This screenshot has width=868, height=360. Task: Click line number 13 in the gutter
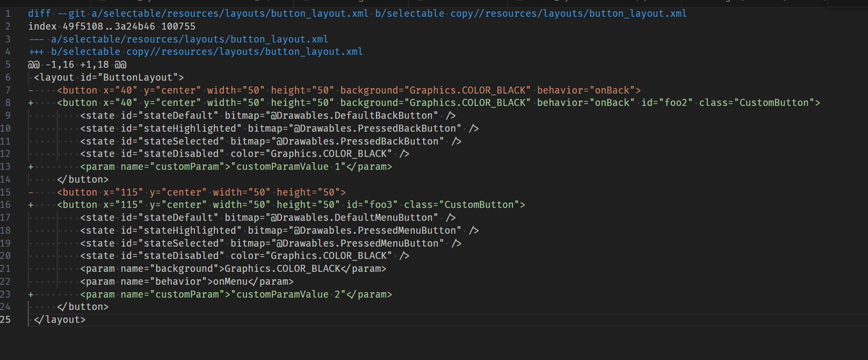(5, 166)
